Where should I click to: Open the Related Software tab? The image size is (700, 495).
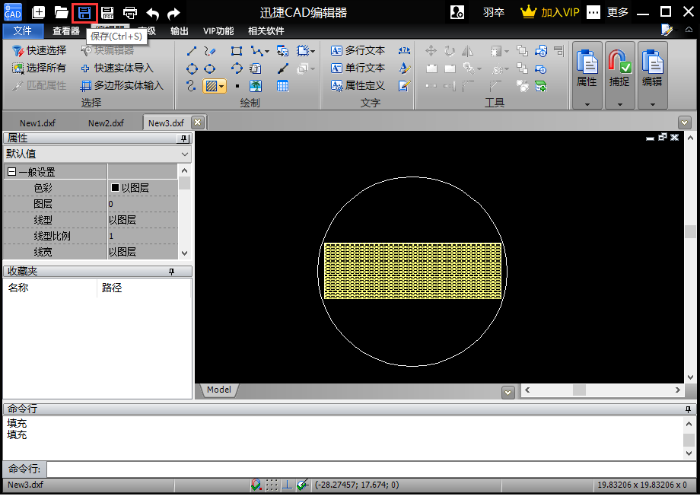[266, 31]
